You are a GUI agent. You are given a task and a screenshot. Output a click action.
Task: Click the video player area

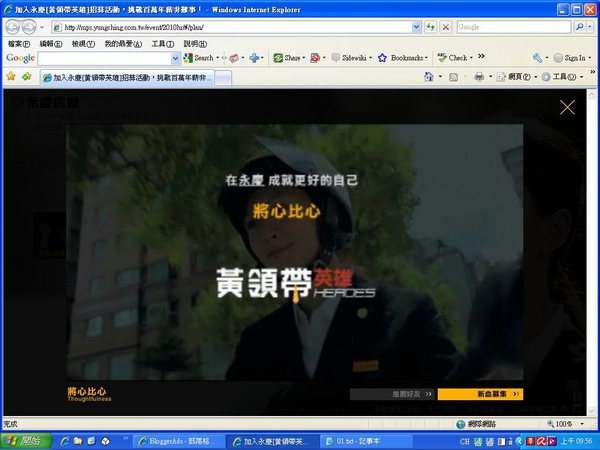pos(295,252)
